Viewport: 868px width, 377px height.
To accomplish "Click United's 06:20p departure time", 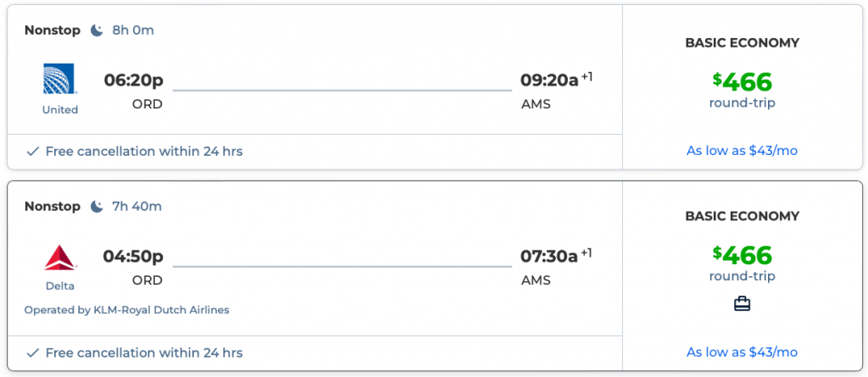I will coord(133,80).
